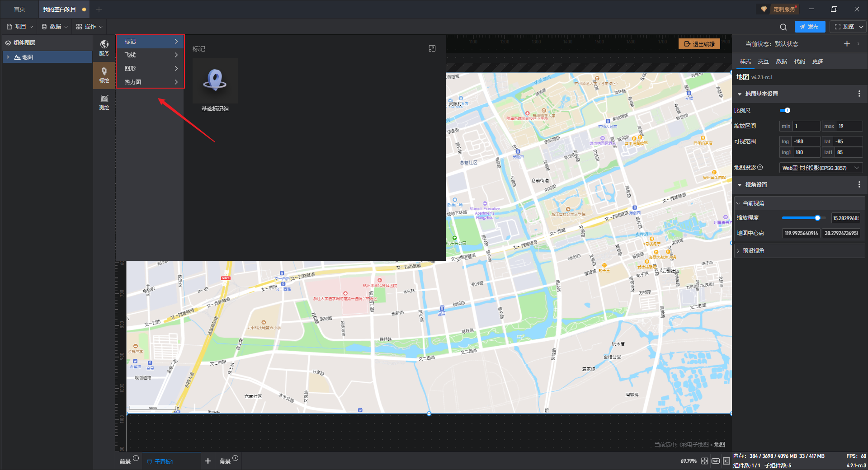Select the 地图 layer row

pyautogui.click(x=47, y=57)
